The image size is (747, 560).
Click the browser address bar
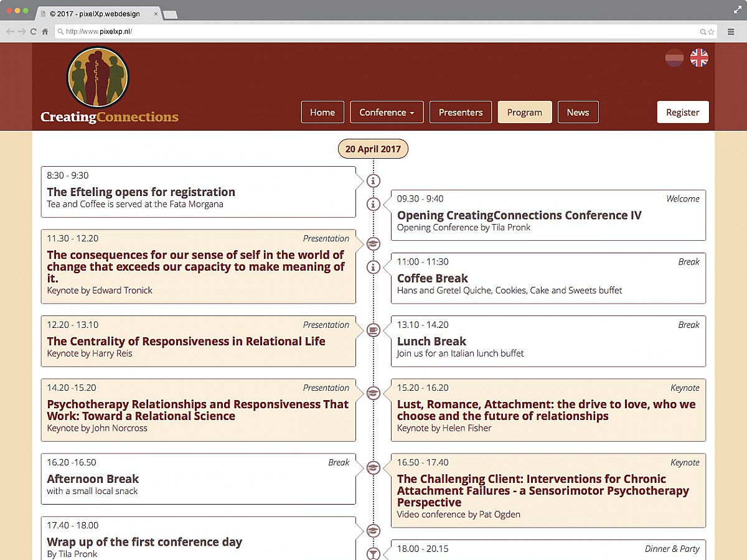point(374,32)
